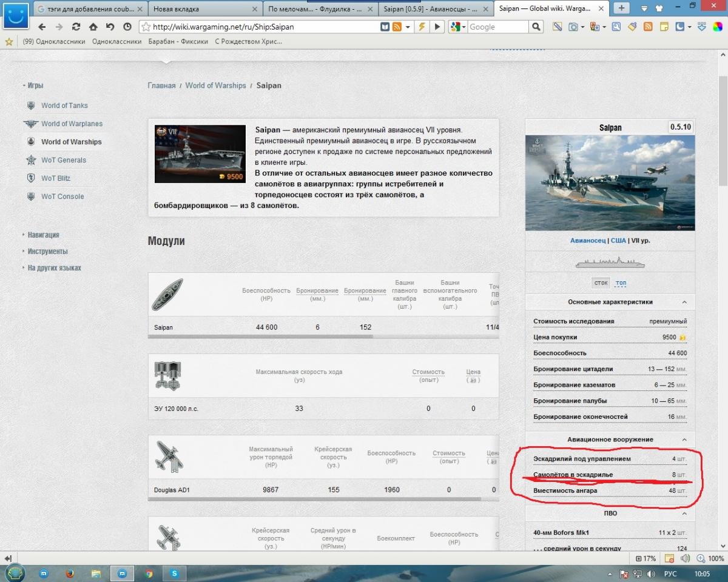
Task: Expand 'На других языках' sidebar section
Action: pyautogui.click(x=54, y=268)
